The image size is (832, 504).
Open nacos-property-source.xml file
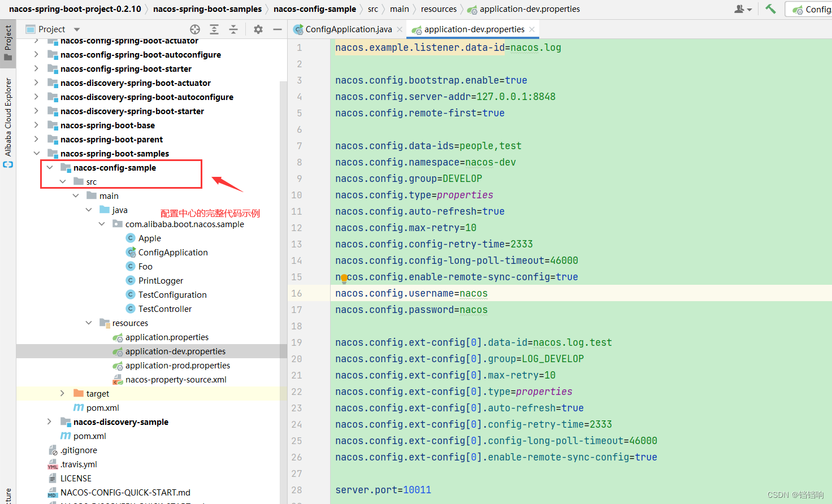coord(170,380)
